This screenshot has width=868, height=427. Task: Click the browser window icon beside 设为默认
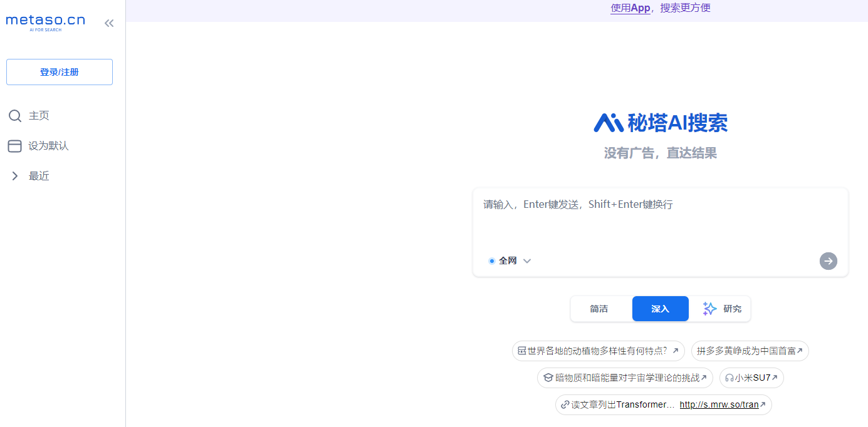point(15,146)
